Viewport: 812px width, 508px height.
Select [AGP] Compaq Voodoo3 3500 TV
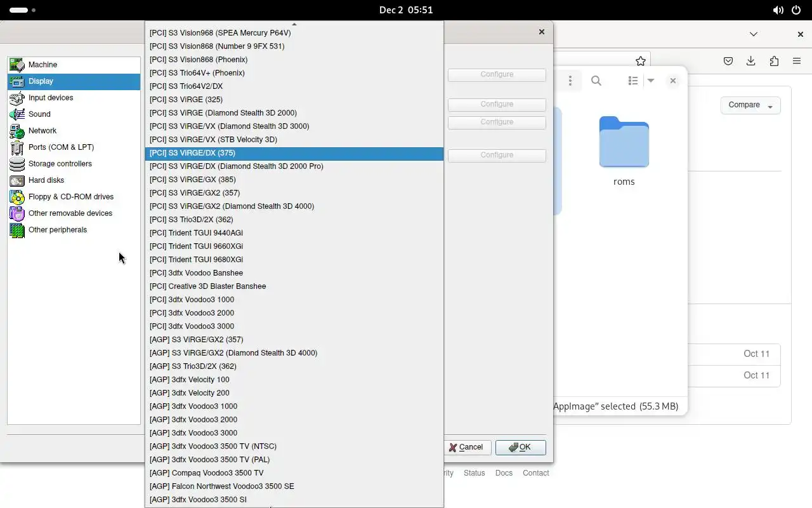click(294, 473)
